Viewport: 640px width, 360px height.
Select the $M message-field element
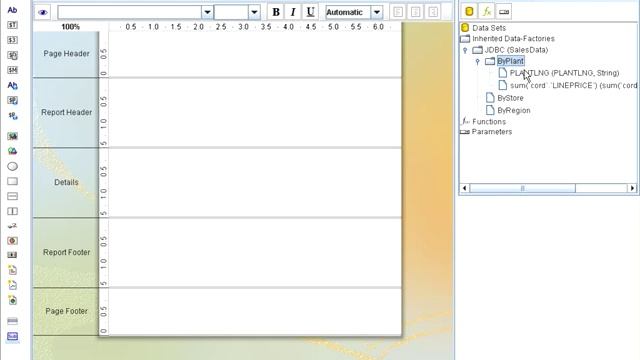click(x=12, y=70)
